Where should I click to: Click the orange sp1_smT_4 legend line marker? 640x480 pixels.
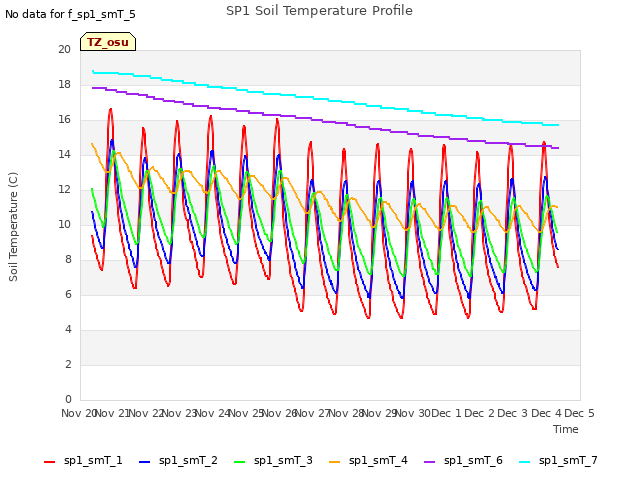[334, 462]
